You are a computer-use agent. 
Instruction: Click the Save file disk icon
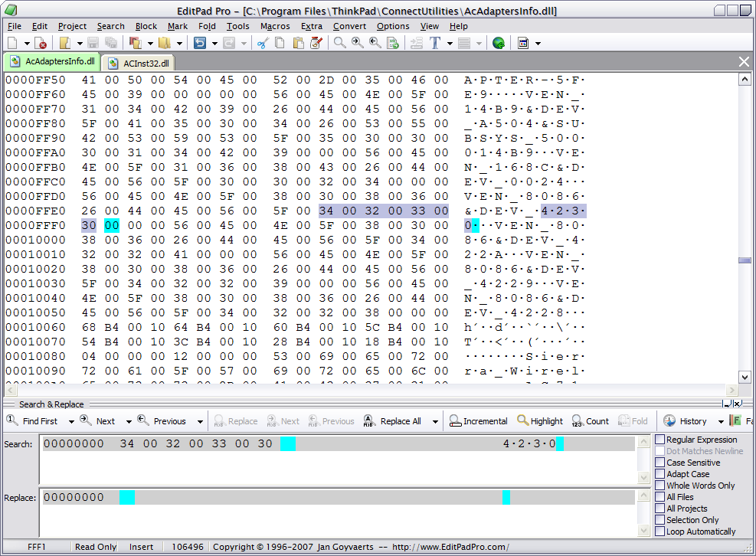point(93,44)
